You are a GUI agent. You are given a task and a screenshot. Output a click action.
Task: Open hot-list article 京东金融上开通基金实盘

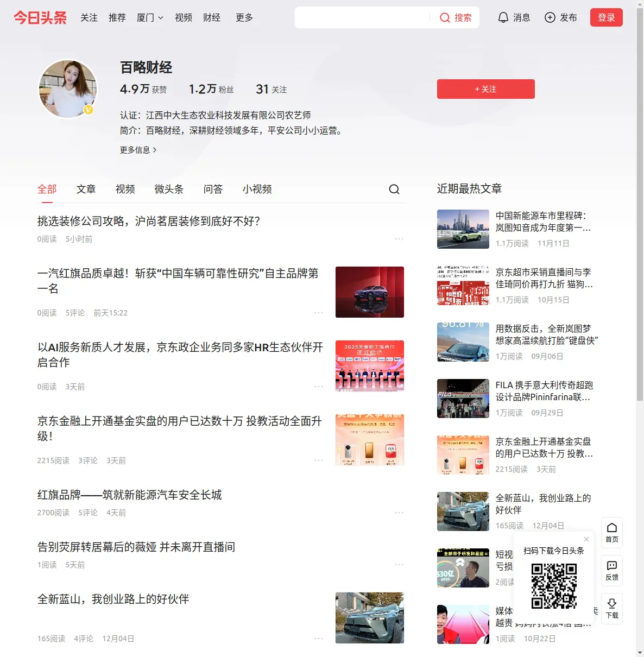click(x=545, y=447)
